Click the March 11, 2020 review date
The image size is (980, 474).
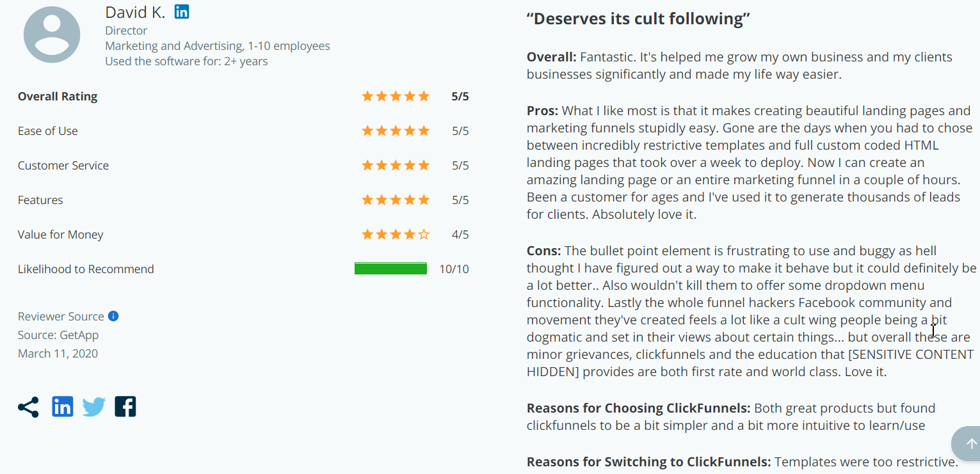58,354
